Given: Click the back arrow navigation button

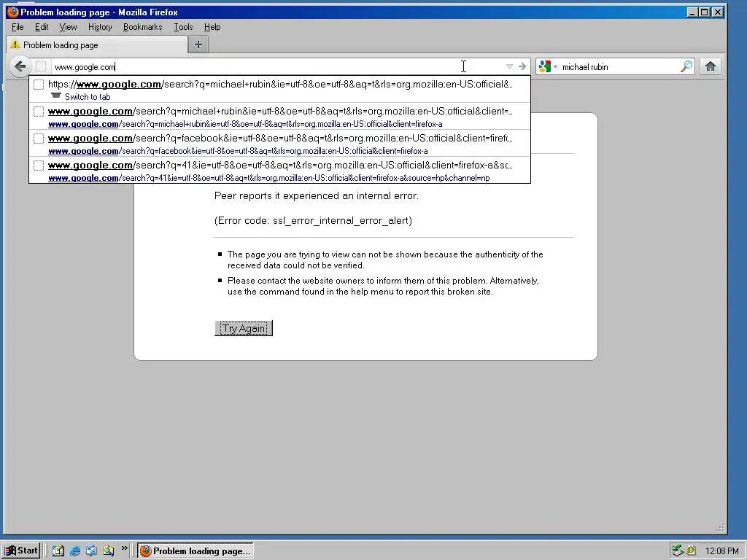Looking at the screenshot, I should [x=20, y=66].
